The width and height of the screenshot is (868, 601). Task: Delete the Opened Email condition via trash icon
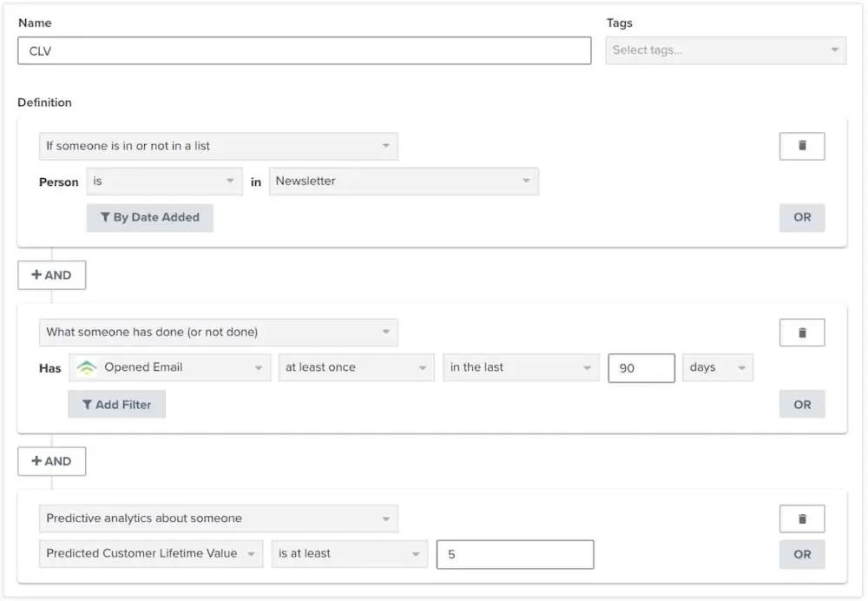pyautogui.click(x=801, y=332)
